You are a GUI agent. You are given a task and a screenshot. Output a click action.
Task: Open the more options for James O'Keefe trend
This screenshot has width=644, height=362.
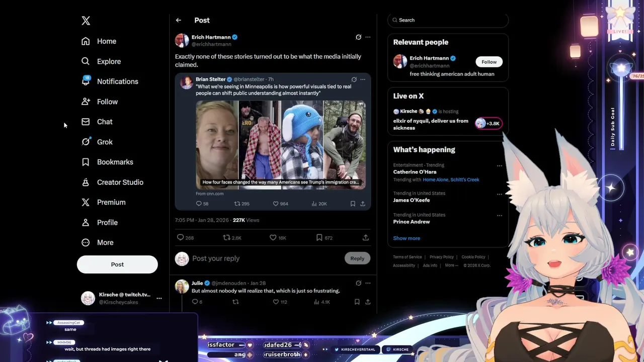500,194
